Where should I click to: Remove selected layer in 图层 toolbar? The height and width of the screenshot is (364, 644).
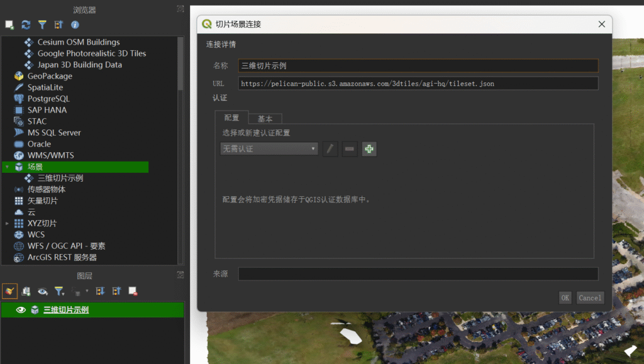click(x=133, y=291)
